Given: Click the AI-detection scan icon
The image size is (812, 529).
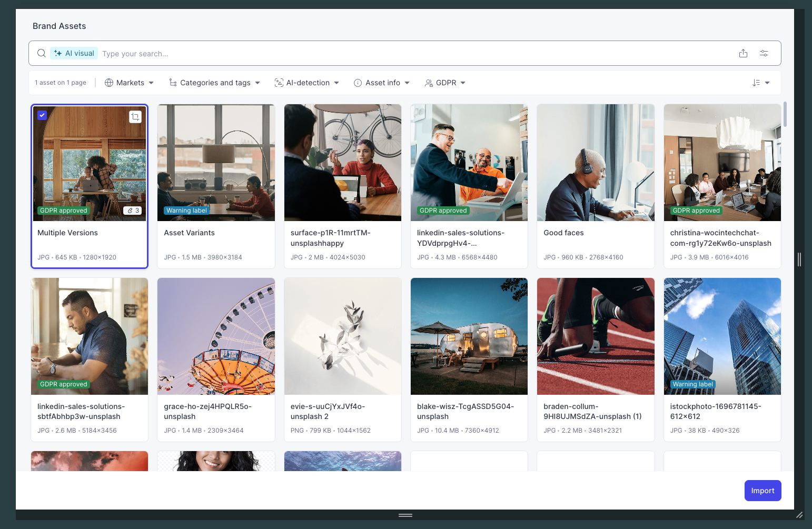Looking at the screenshot, I should coord(279,83).
